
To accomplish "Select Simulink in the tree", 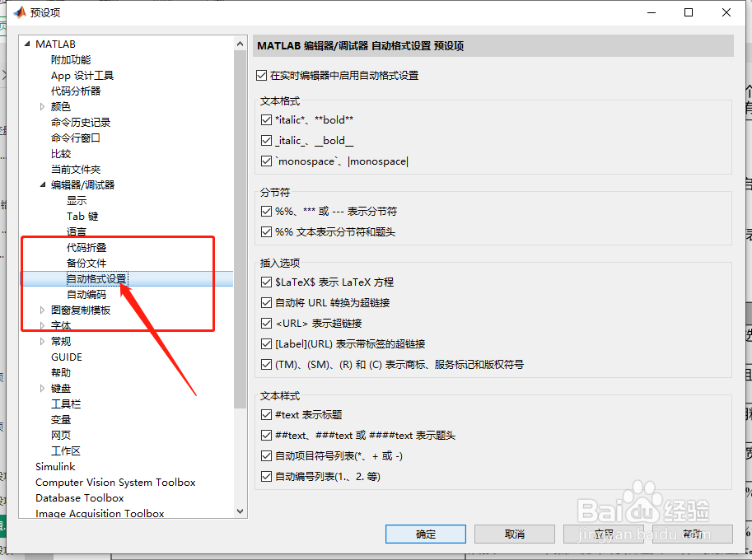I will point(55,466).
